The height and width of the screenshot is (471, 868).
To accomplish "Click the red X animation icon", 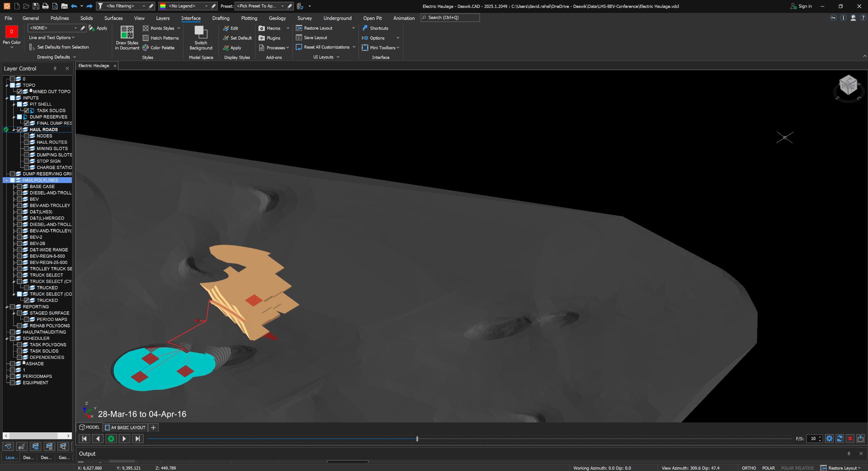I will 850,439.
